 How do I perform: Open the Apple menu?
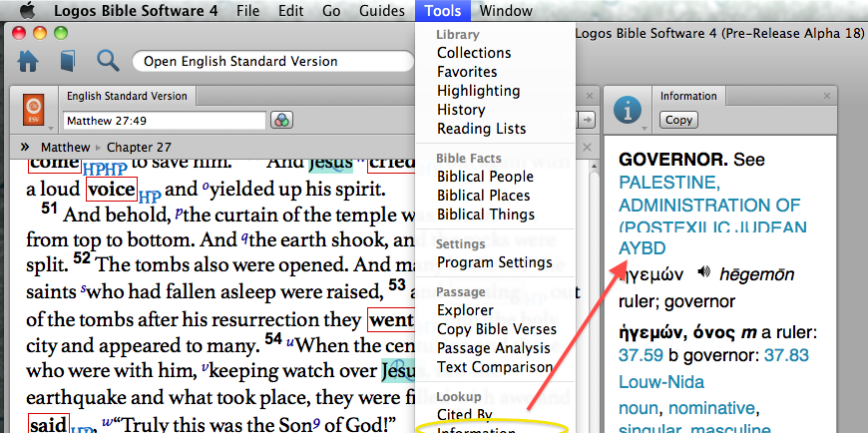27,9
